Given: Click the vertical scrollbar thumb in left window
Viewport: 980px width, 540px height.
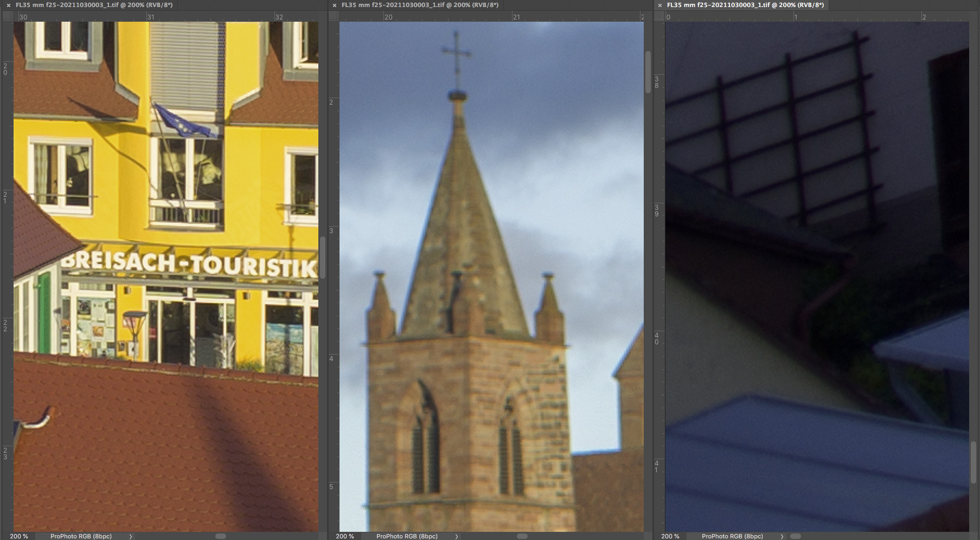Looking at the screenshot, I should (x=323, y=258).
